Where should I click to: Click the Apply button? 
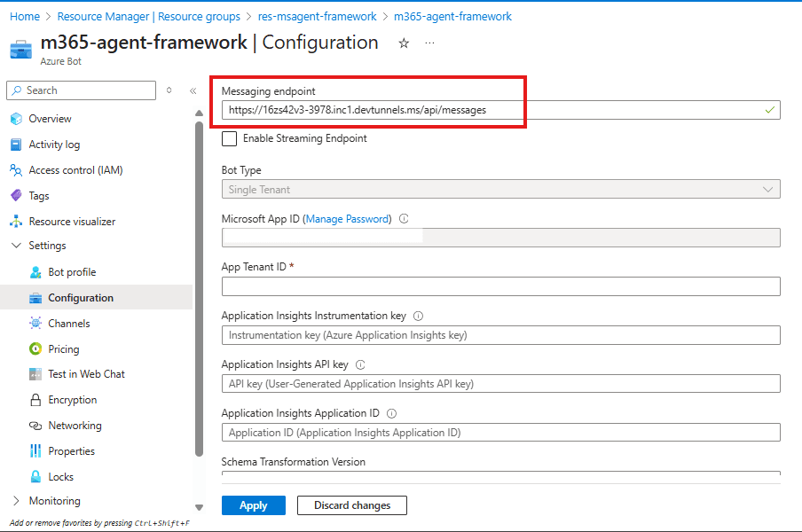[253, 505]
